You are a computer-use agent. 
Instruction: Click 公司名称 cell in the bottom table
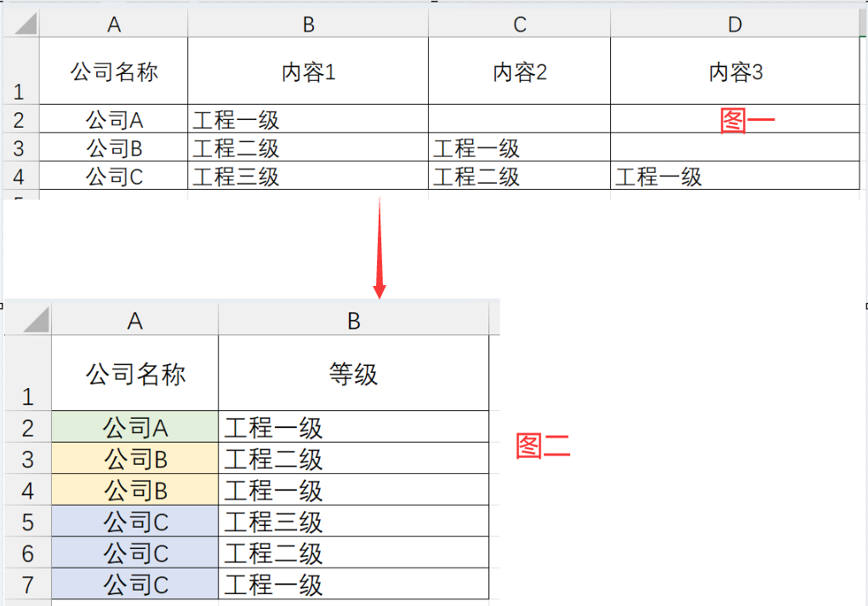[x=134, y=374]
